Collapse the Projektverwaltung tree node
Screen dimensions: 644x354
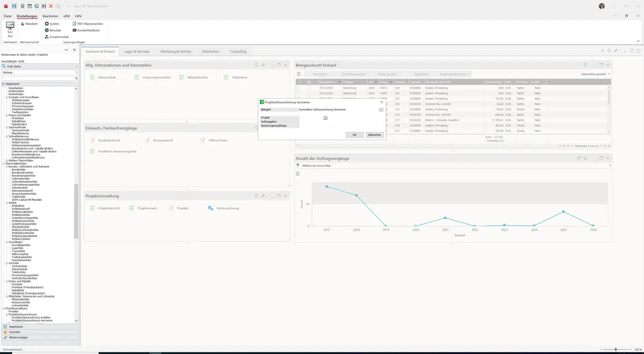click(x=3, y=308)
